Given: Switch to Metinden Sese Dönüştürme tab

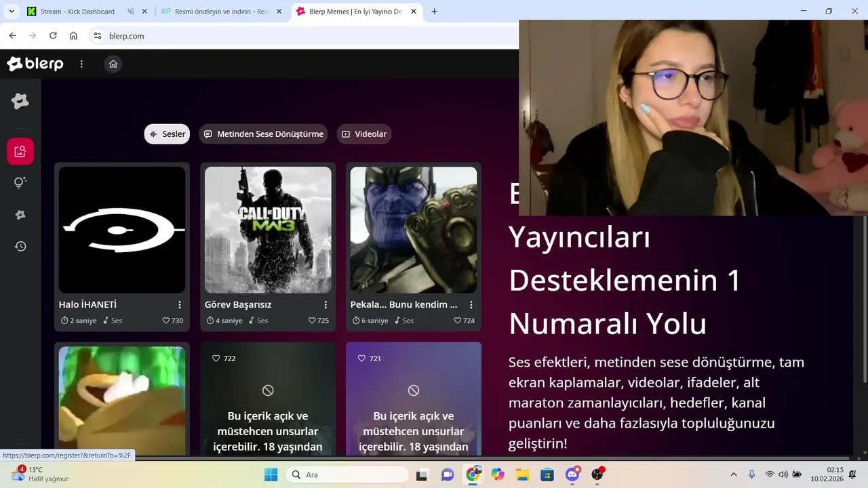Looking at the screenshot, I should [x=263, y=134].
